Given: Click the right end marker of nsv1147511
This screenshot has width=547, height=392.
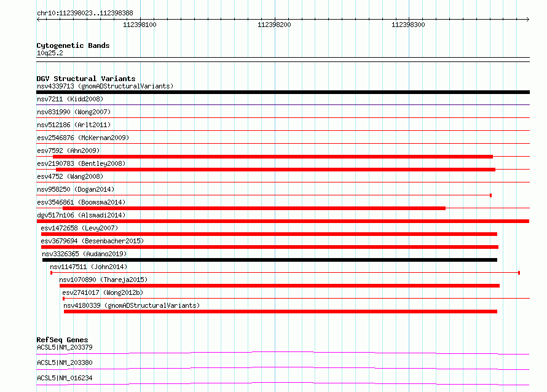Looking at the screenshot, I should pyautogui.click(x=519, y=273).
